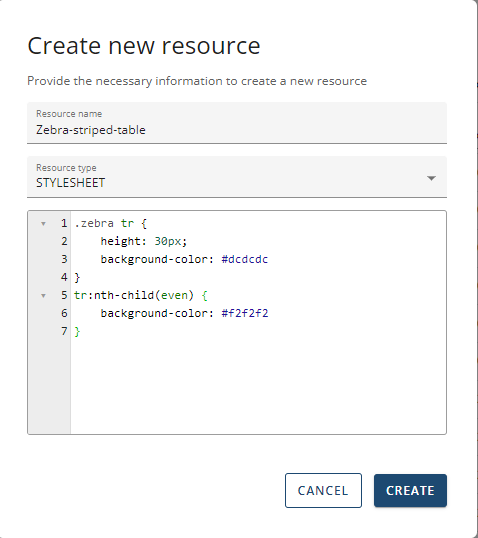This screenshot has height=538, width=478.
Task: Cancel the new resource dialog
Action: pyautogui.click(x=323, y=491)
